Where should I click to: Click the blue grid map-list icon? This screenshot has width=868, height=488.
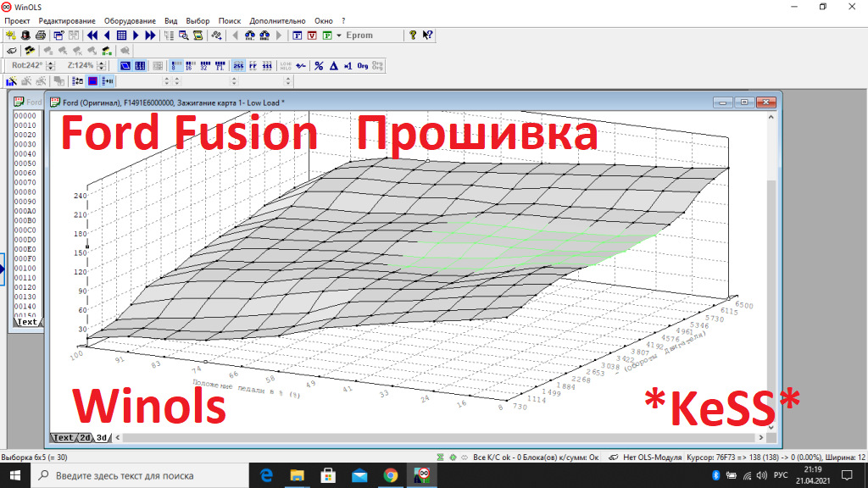pyautogui.click(x=121, y=36)
